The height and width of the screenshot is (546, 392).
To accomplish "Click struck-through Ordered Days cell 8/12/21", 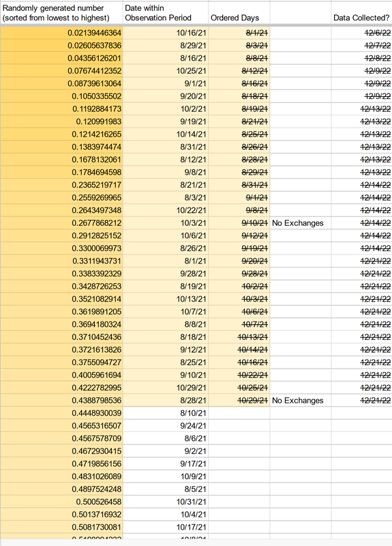I will [x=239, y=71].
